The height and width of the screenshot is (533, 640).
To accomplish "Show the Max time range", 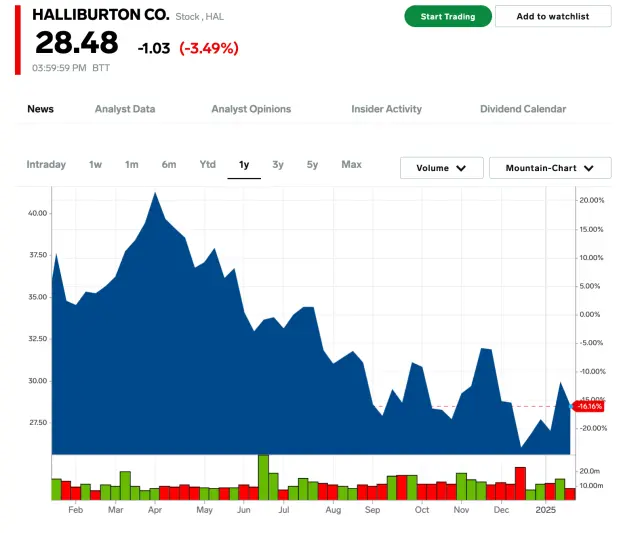I will point(351,165).
